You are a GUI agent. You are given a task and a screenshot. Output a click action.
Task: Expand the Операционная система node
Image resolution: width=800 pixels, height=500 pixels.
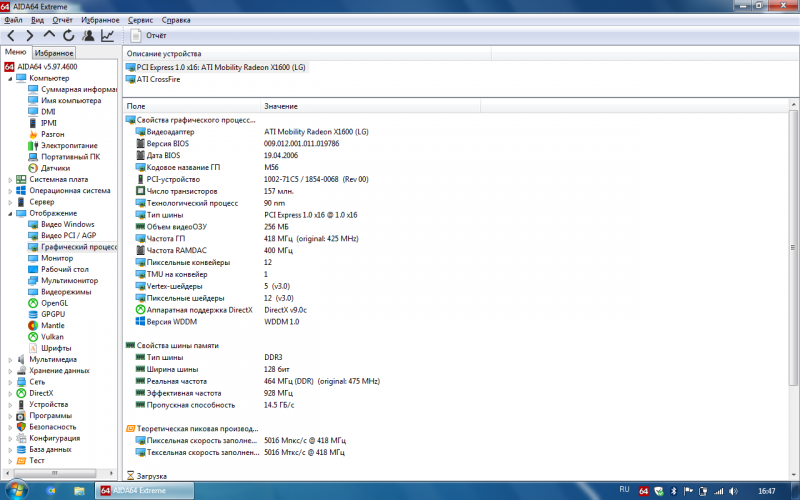point(10,191)
